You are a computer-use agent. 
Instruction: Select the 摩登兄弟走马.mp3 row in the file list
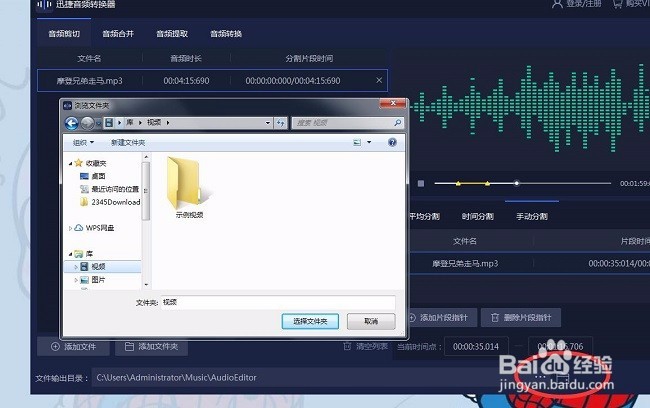pos(212,80)
